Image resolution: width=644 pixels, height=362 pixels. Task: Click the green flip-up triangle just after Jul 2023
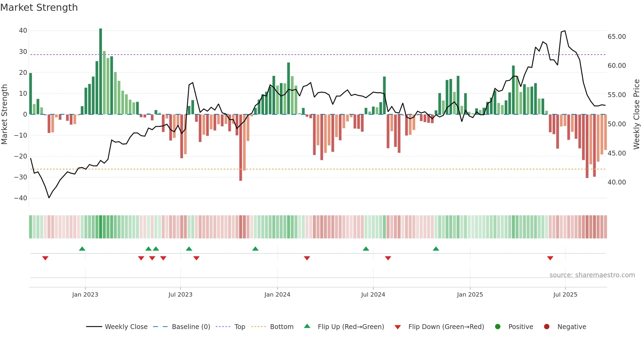coord(189,249)
